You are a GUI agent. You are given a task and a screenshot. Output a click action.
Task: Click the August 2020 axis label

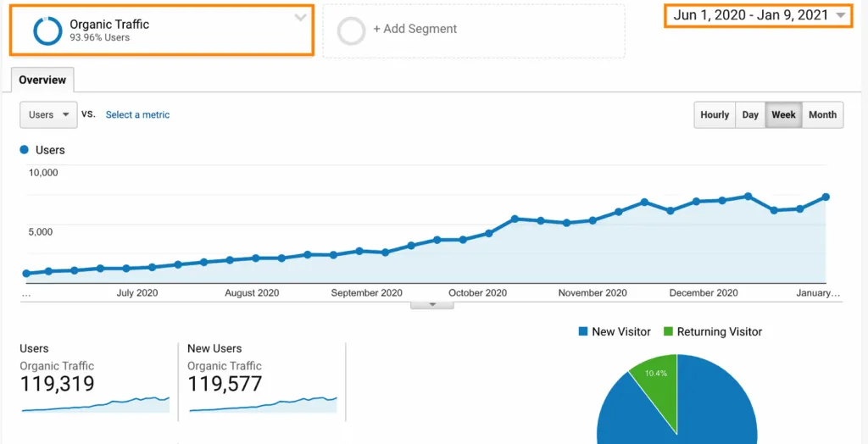[x=252, y=293]
